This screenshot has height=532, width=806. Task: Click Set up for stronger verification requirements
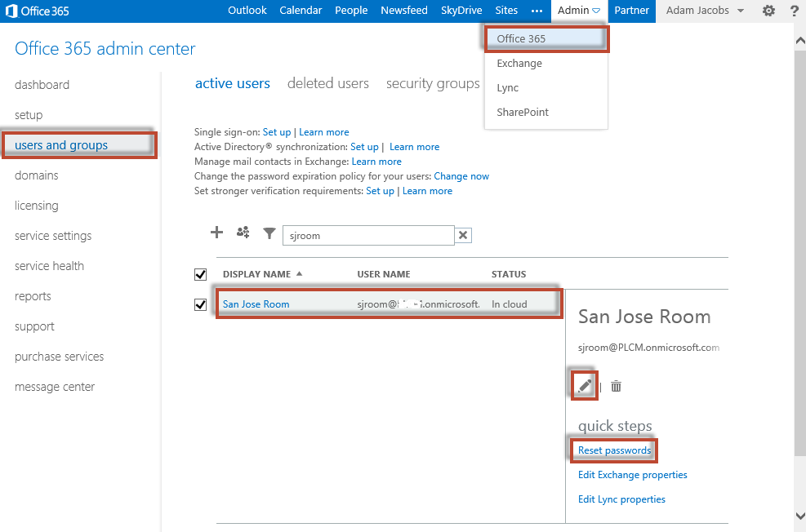point(380,192)
